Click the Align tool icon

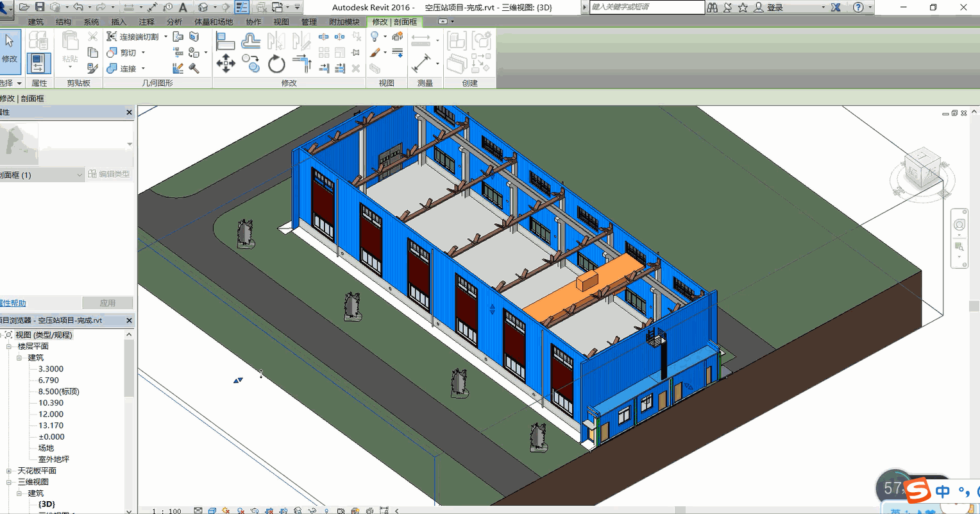point(225,42)
